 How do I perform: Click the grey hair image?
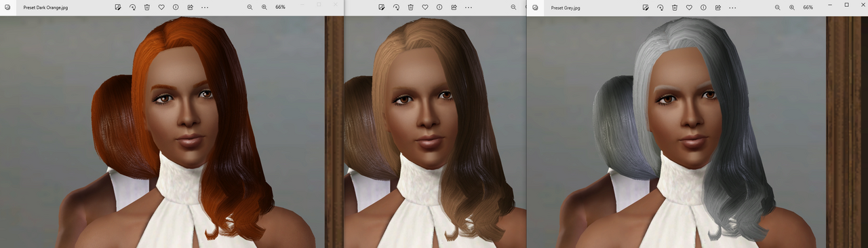pos(697,132)
